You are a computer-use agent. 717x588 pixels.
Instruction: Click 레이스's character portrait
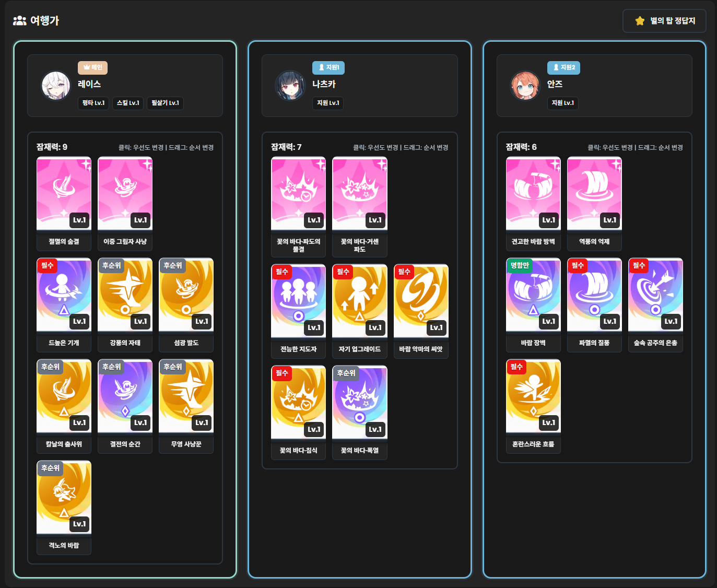56,86
